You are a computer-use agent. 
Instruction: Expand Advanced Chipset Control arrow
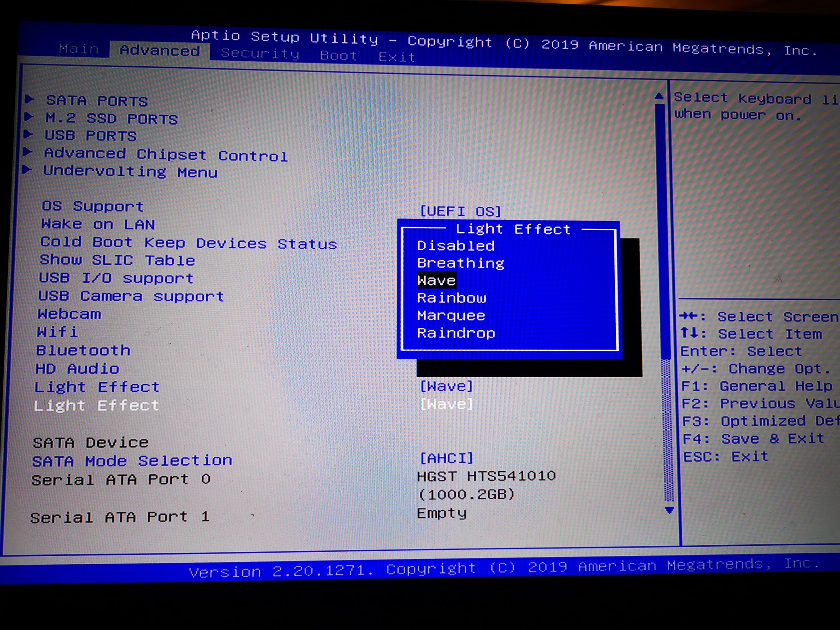pos(28,152)
